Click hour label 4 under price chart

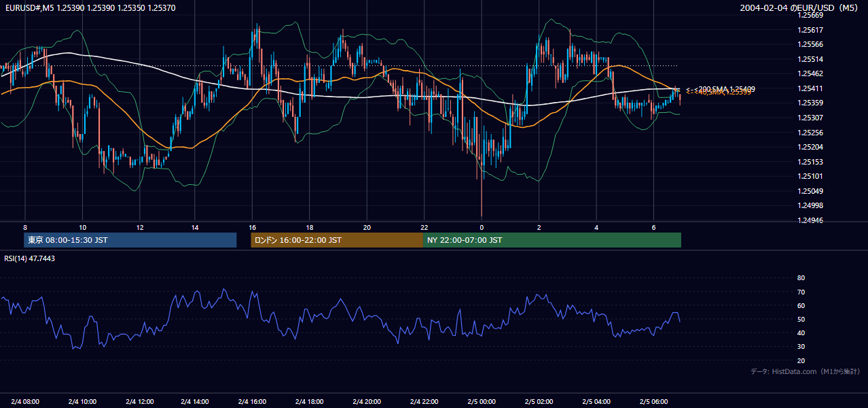pos(596,227)
